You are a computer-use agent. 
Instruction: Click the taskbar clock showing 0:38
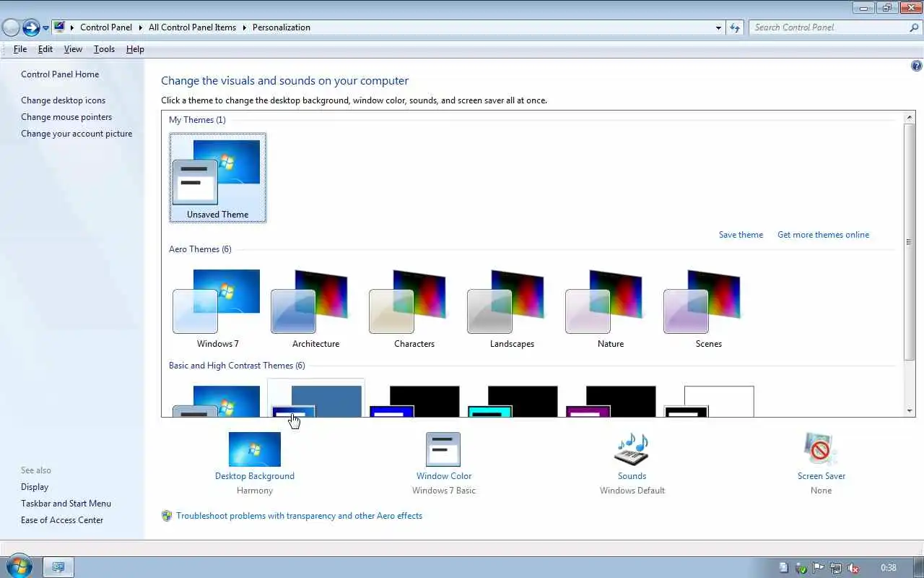point(889,568)
